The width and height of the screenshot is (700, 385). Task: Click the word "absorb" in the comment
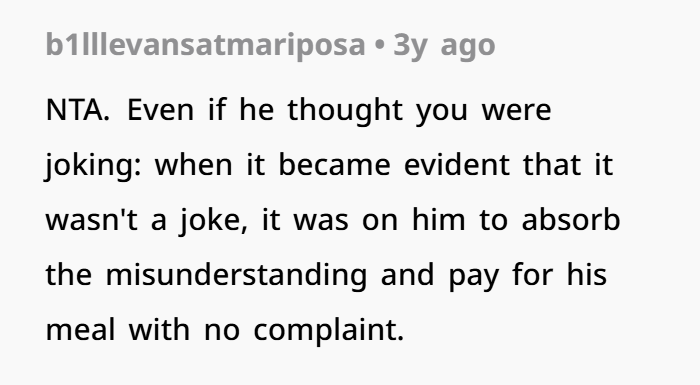pyautogui.click(x=571, y=220)
